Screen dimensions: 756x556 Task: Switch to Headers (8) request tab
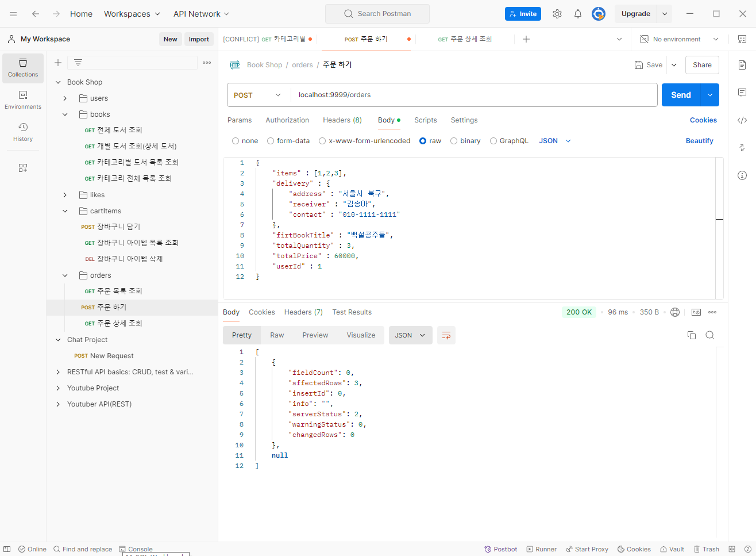pyautogui.click(x=342, y=120)
